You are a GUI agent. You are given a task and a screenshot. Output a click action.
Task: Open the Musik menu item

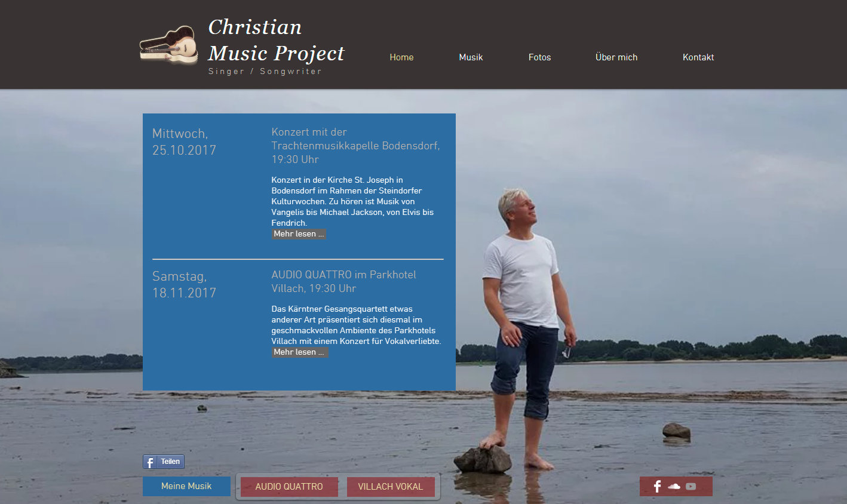[x=471, y=57]
